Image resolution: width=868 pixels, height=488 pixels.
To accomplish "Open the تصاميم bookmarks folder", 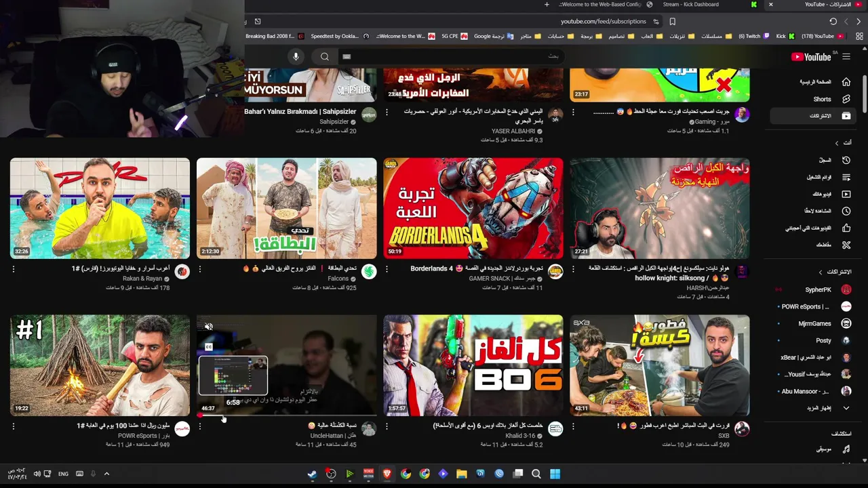I will 620,36.
